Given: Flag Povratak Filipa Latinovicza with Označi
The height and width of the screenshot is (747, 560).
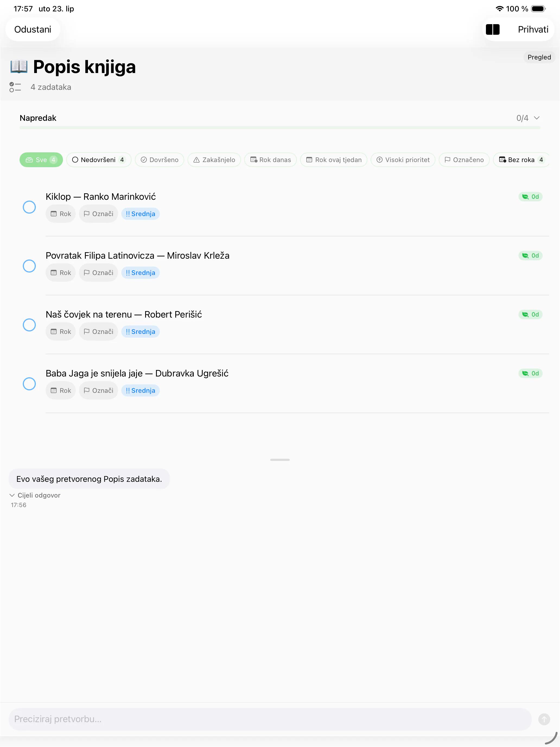Looking at the screenshot, I should 98,273.
